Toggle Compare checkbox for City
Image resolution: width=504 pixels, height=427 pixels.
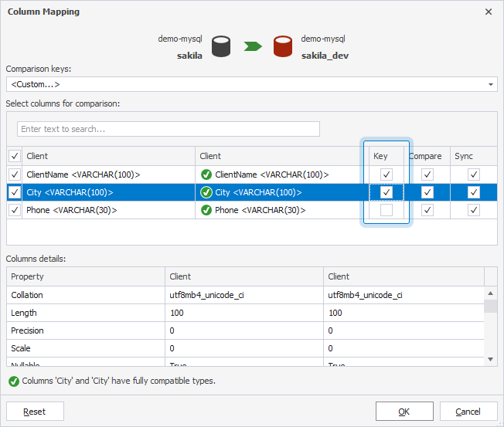[x=427, y=192]
